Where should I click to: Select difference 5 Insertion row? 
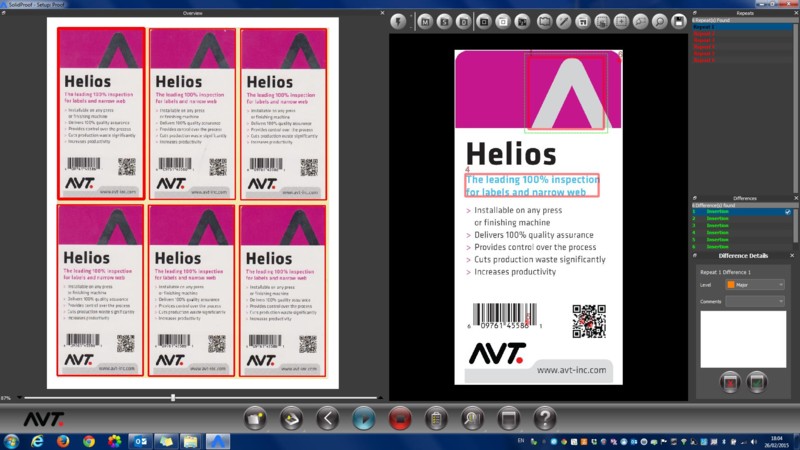[x=742, y=240]
